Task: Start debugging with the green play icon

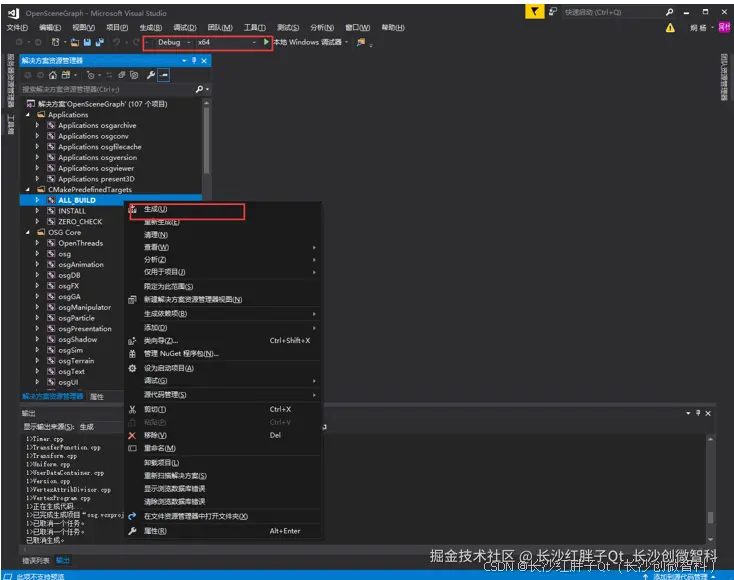Action: [x=266, y=42]
